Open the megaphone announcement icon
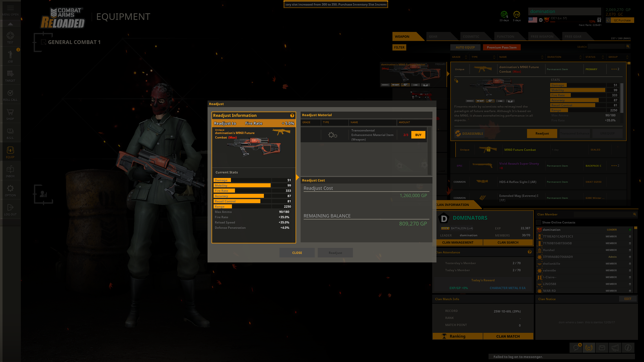644x362 pixels. [x=615, y=348]
